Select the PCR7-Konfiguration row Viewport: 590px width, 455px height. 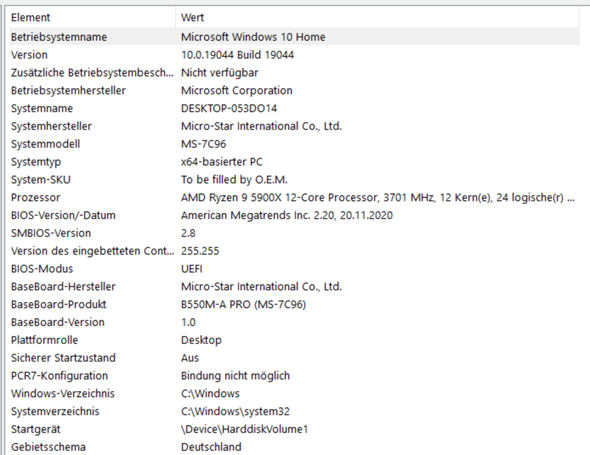294,376
